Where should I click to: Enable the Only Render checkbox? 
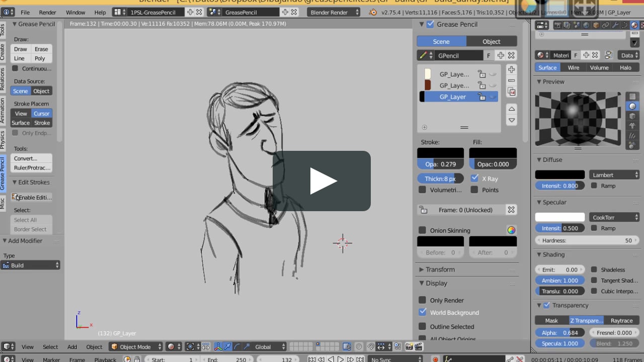(x=422, y=300)
